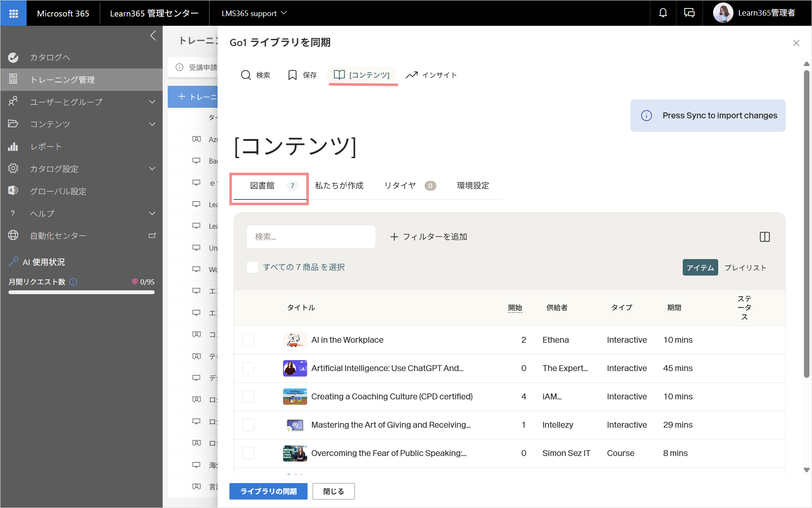812x508 pixels.
Task: Click the 29 mins duration cell
Action: click(678, 425)
